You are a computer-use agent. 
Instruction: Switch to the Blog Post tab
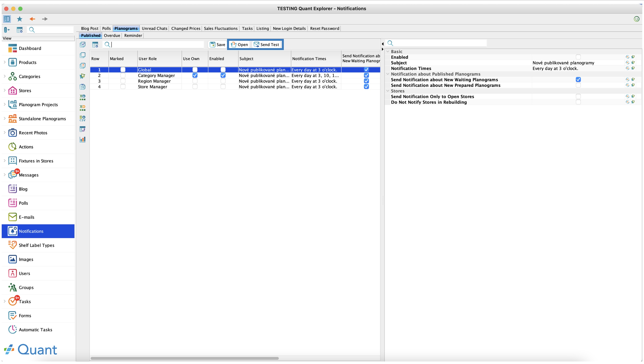pos(89,29)
